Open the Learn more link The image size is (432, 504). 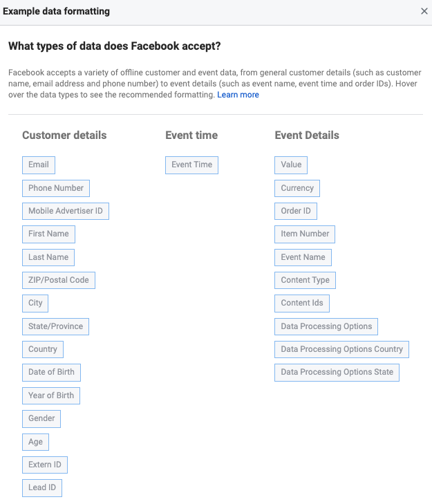tap(238, 95)
